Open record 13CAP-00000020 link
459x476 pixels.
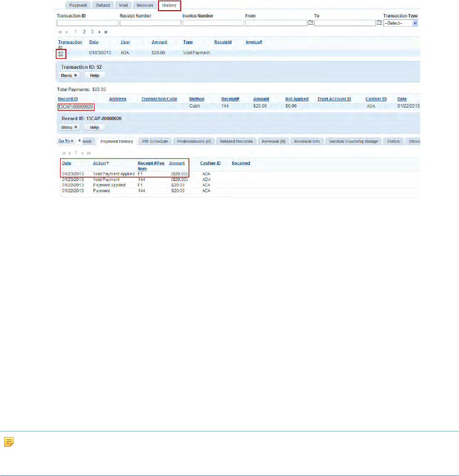point(76,107)
